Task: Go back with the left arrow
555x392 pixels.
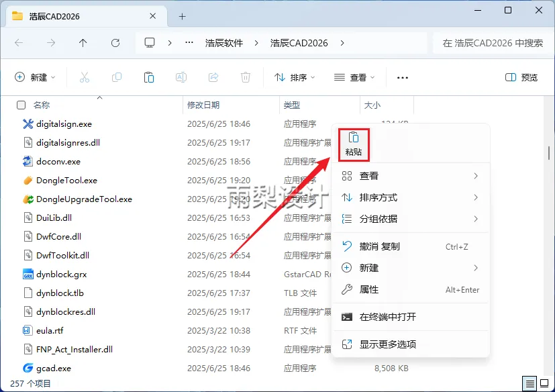Action: [19, 43]
